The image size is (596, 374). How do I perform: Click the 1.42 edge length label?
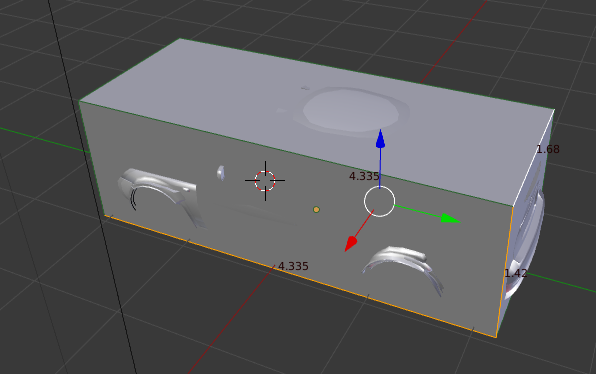click(515, 273)
